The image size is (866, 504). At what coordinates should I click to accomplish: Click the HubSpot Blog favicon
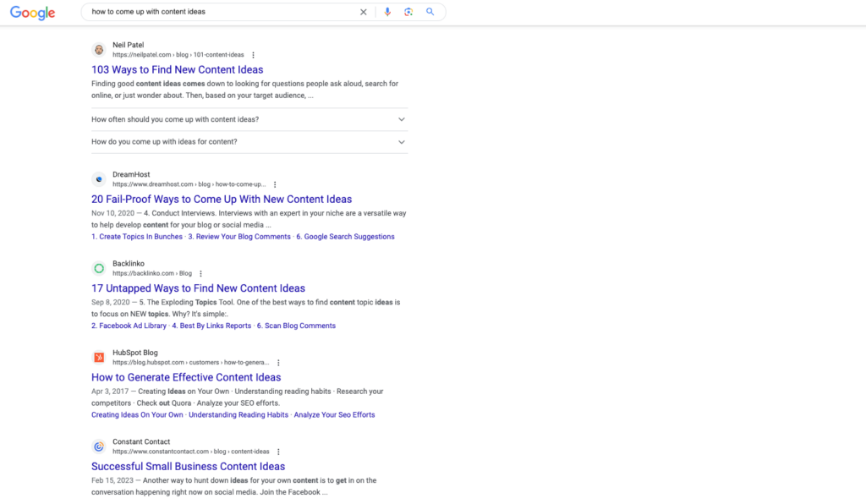tap(99, 357)
